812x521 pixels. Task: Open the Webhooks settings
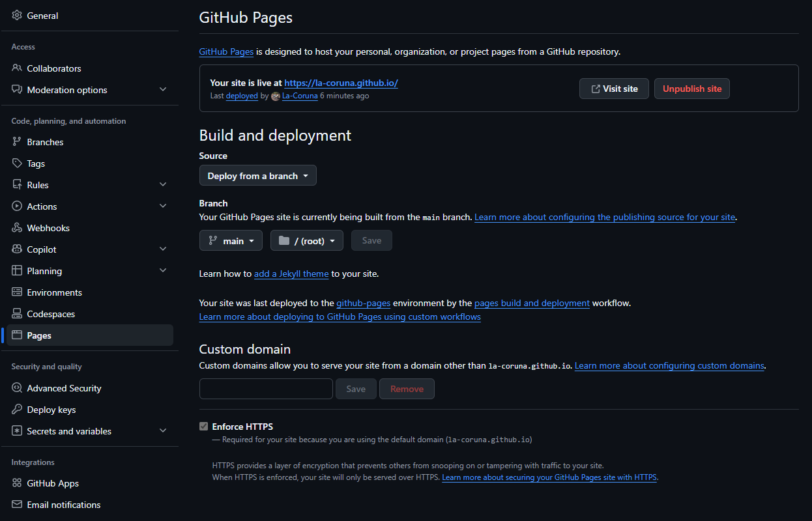(x=89, y=228)
